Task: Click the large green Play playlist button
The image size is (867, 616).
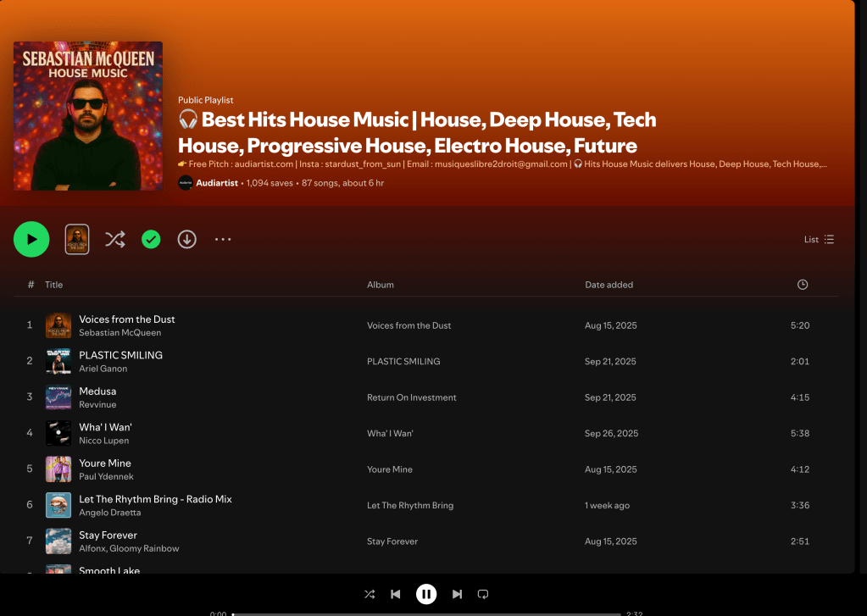Action: 31,240
